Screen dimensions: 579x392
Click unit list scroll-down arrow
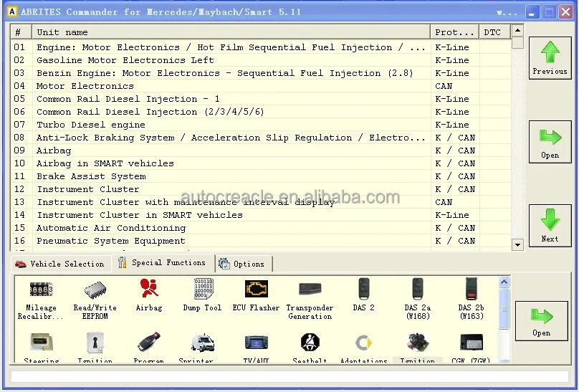pos(517,244)
